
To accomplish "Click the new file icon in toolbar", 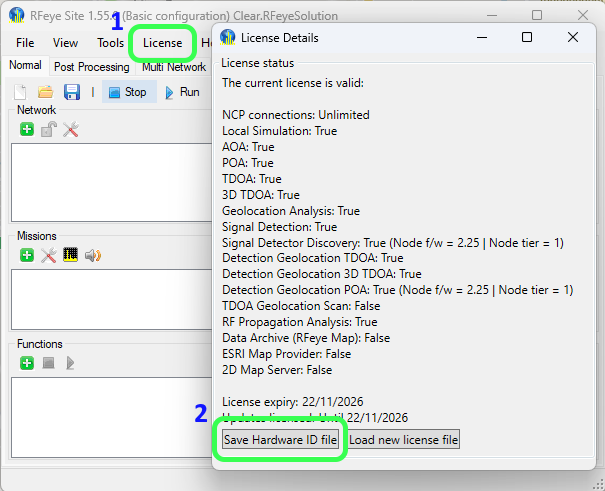I will pyautogui.click(x=23, y=92).
